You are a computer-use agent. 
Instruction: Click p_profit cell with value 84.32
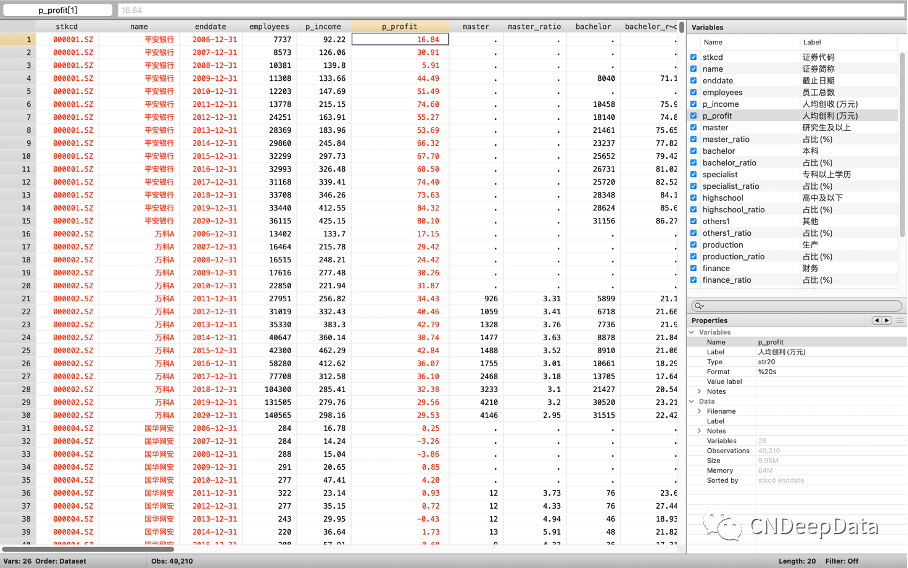400,208
